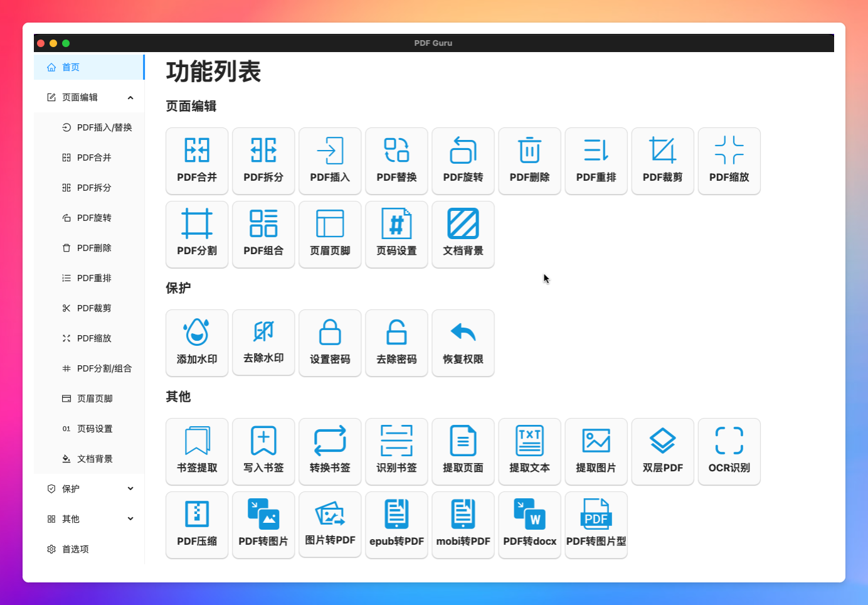Open the PDF合并 card in the function grid
Screen dimensions: 868x605
click(x=197, y=161)
